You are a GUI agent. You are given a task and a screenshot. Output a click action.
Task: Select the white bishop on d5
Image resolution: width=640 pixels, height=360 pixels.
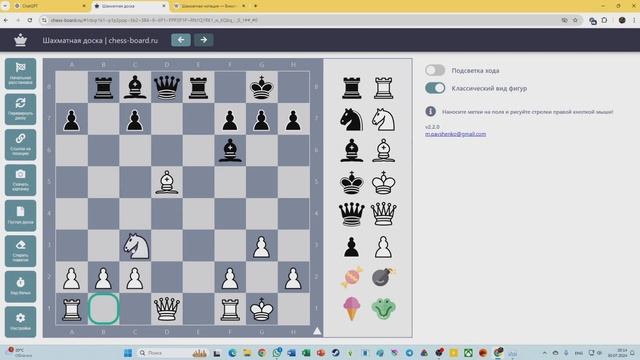167,182
